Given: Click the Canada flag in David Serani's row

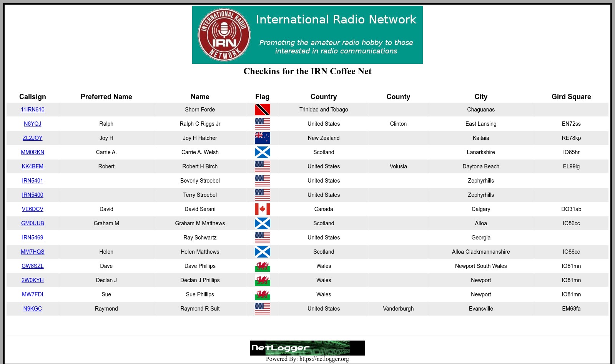Looking at the screenshot, I should point(262,209).
